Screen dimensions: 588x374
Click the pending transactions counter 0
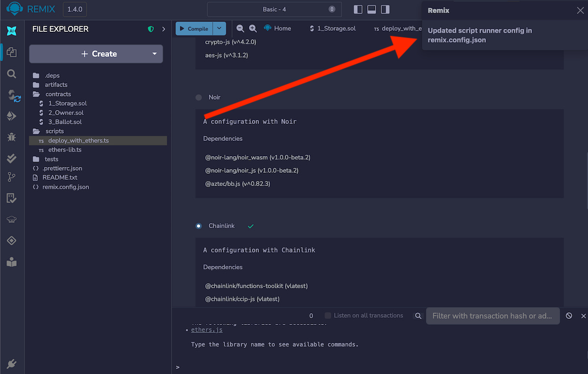coord(311,316)
